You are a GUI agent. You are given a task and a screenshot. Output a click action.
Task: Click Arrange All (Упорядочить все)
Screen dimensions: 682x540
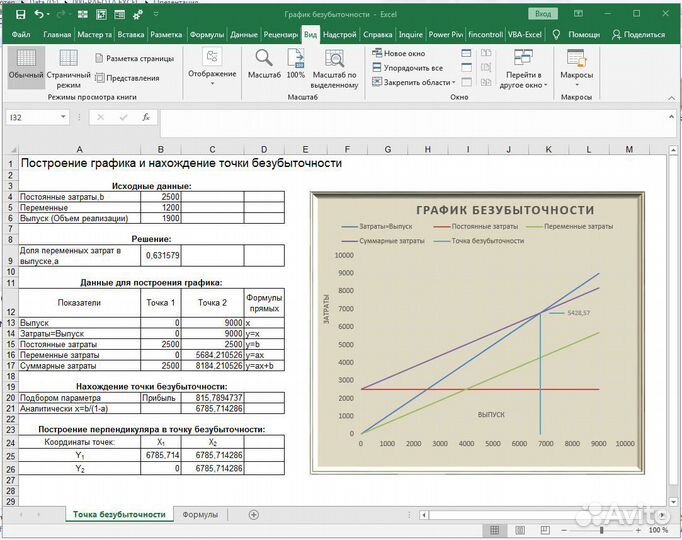pos(408,68)
